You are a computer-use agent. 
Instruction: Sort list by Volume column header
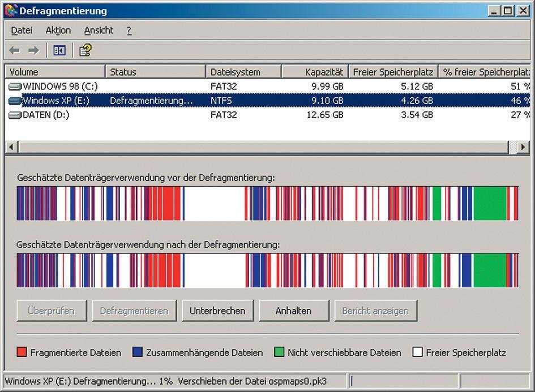pyautogui.click(x=55, y=72)
